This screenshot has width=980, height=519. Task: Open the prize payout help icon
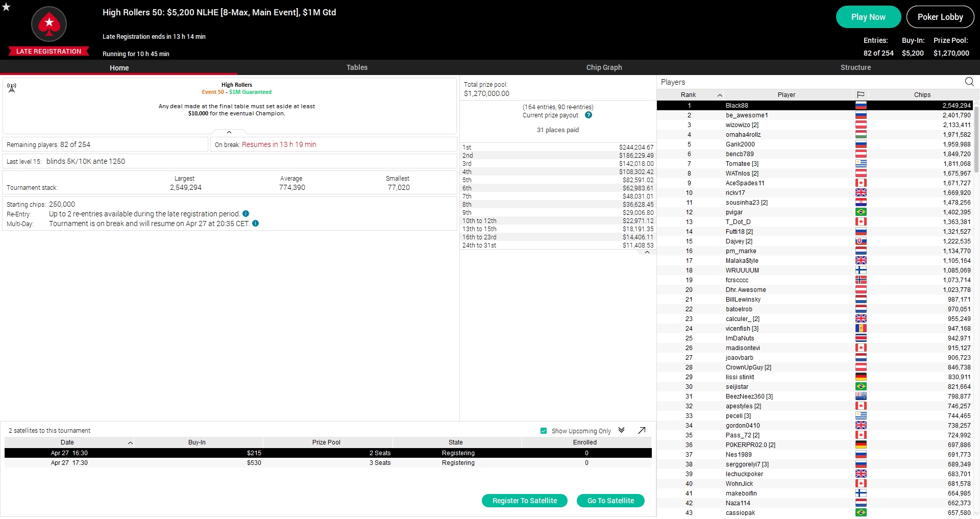coord(589,115)
